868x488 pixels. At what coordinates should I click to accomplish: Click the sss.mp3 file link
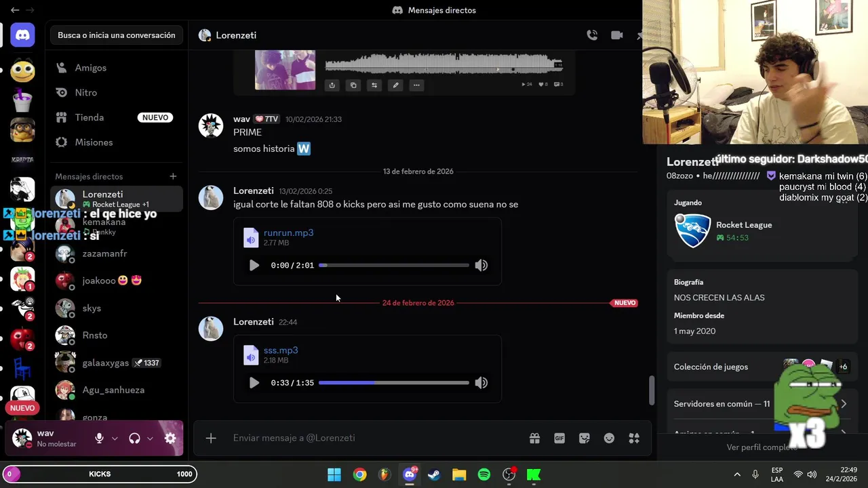click(x=281, y=350)
